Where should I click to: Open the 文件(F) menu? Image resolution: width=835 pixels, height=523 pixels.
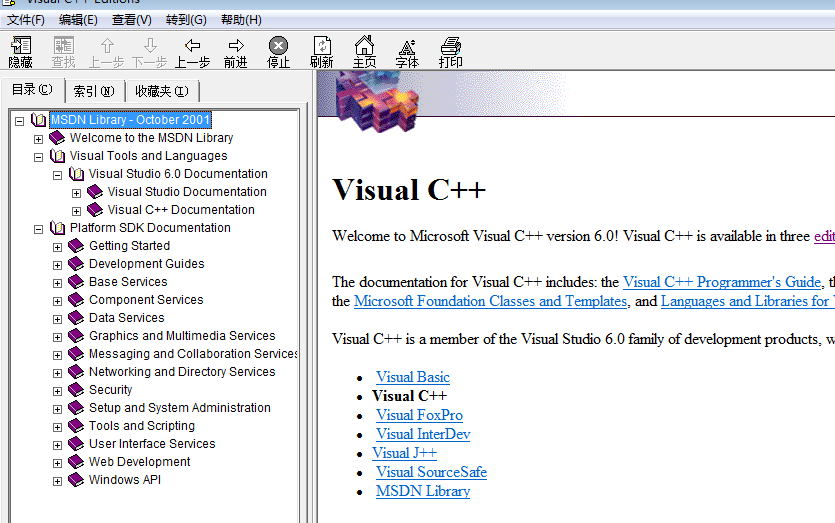[26, 20]
